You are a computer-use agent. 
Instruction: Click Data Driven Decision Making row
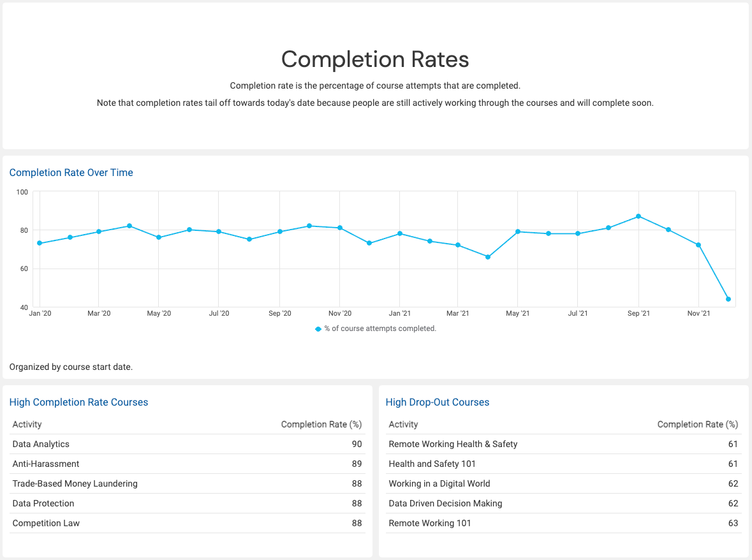coord(563,503)
